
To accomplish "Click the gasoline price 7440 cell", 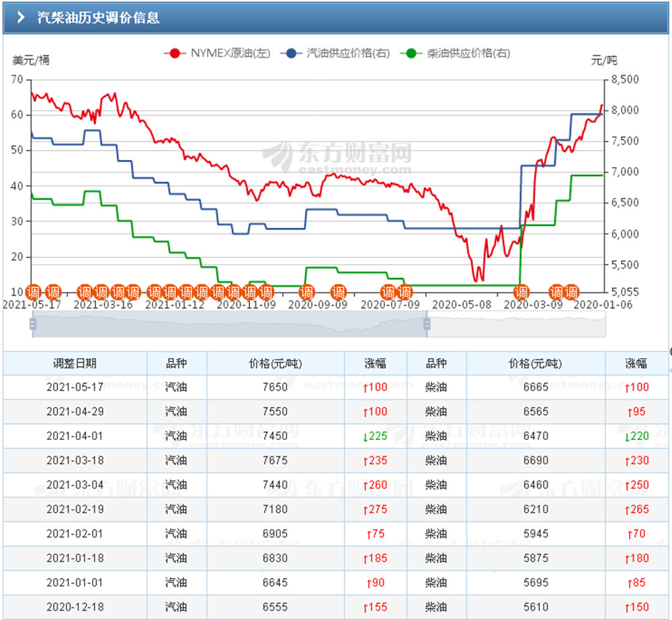I will coord(275,484).
